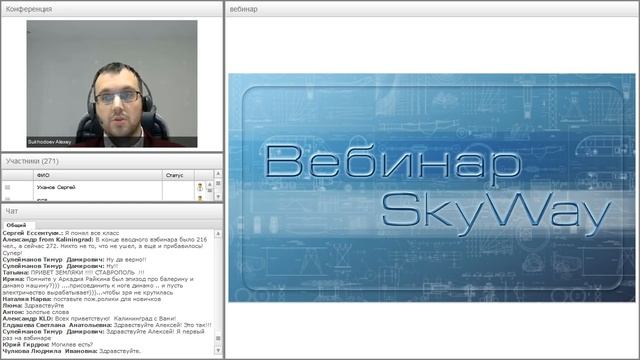The width and height of the screenshot is (640, 360).
Task: Click the Чат panel header
Action: point(112,211)
